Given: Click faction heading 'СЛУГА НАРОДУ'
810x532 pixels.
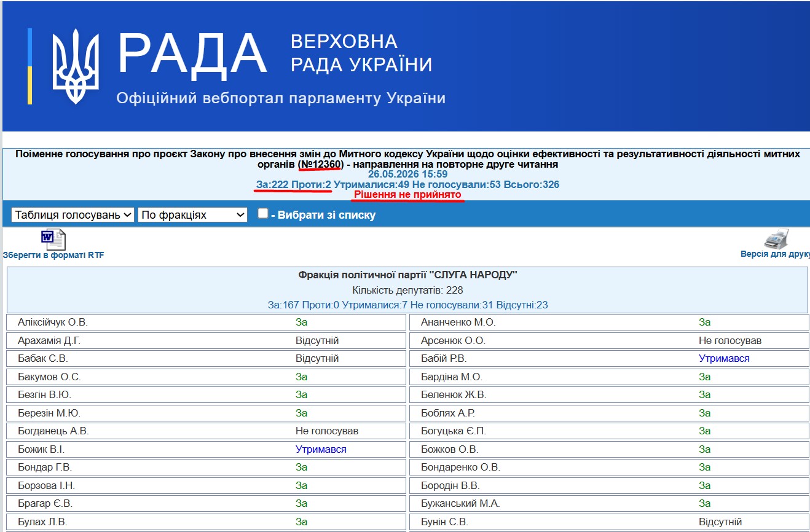Looking at the screenshot, I should pos(407,275).
